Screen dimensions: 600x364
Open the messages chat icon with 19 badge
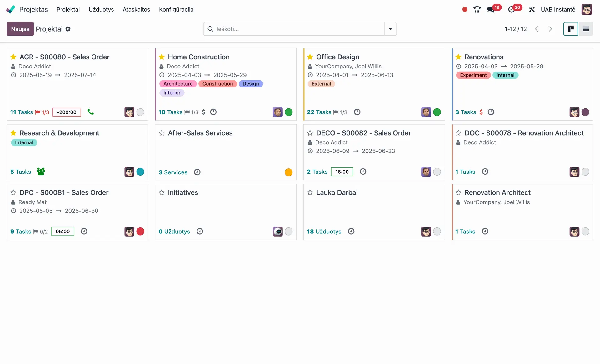coord(491,10)
